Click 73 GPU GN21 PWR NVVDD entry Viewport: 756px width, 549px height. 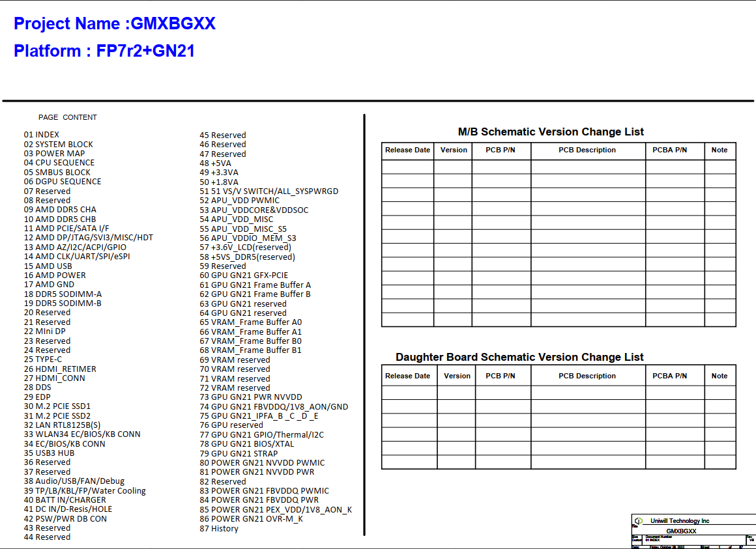[x=251, y=397]
